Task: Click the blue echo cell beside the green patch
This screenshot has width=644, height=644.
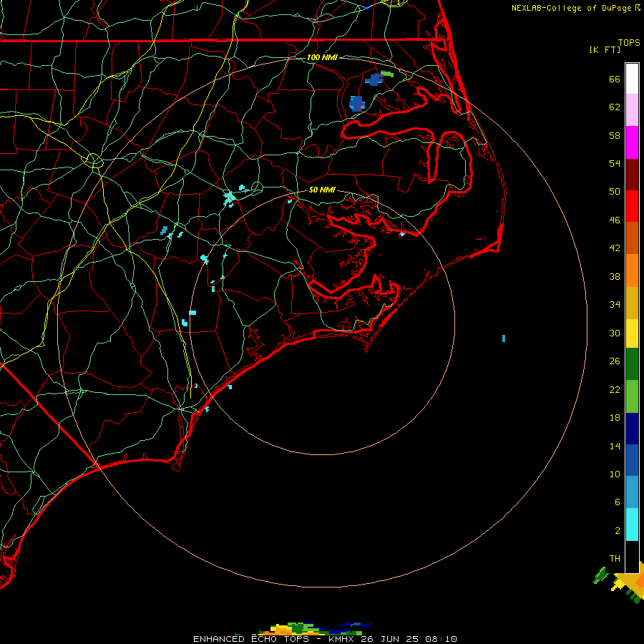Action: tap(374, 79)
